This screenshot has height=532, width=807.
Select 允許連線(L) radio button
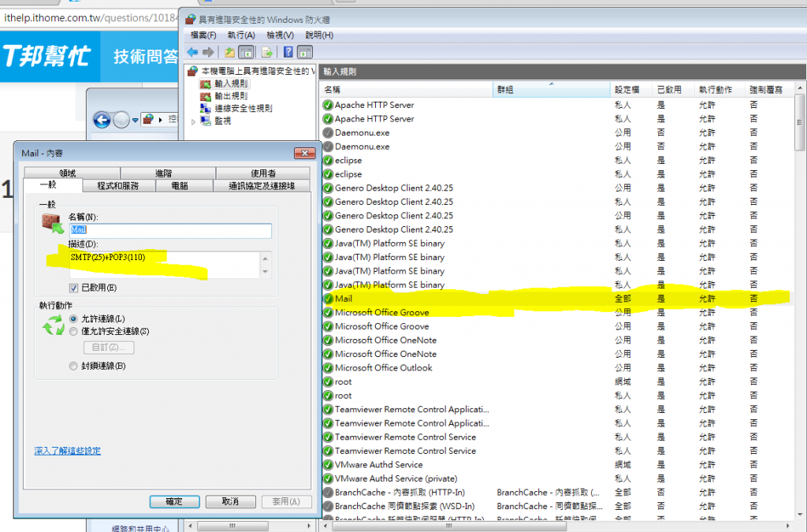73,319
